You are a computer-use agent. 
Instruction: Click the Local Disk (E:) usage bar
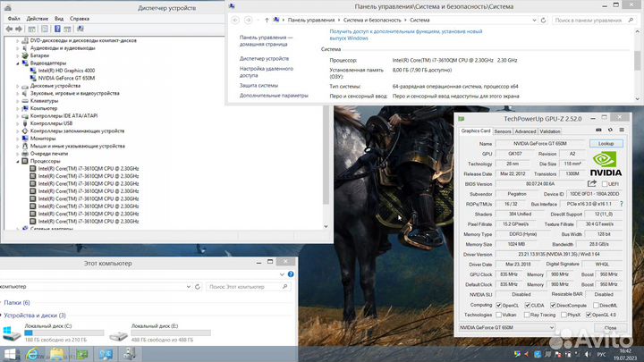click(x=171, y=333)
